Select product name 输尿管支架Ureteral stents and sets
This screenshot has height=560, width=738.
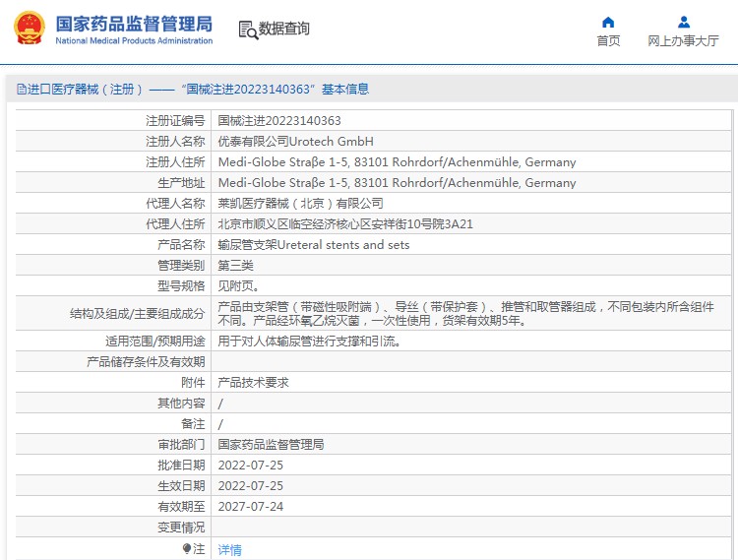click(x=314, y=245)
